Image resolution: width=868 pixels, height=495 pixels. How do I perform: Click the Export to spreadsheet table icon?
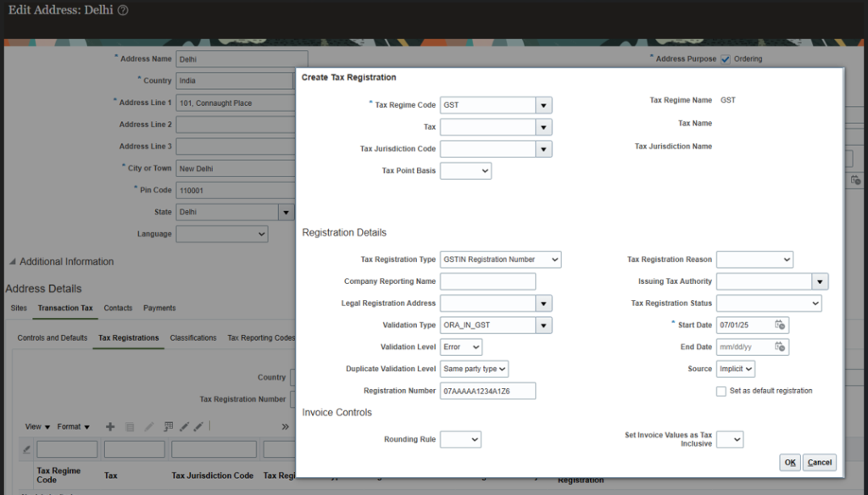click(168, 426)
